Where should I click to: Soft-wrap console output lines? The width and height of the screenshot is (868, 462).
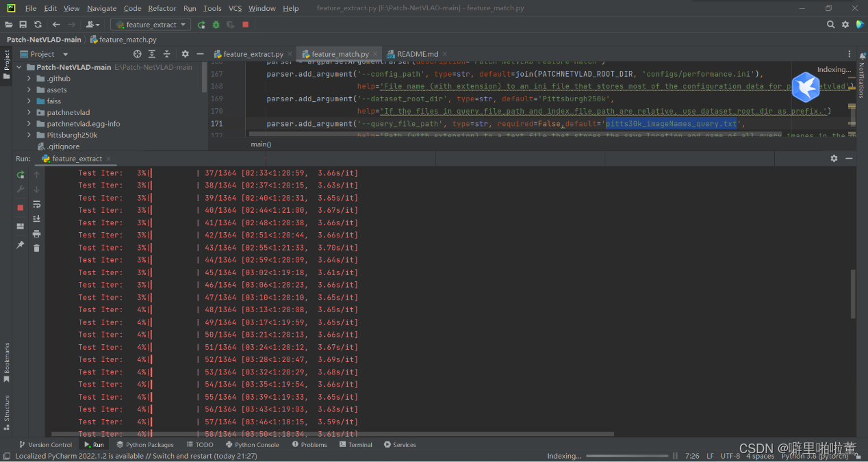(37, 204)
